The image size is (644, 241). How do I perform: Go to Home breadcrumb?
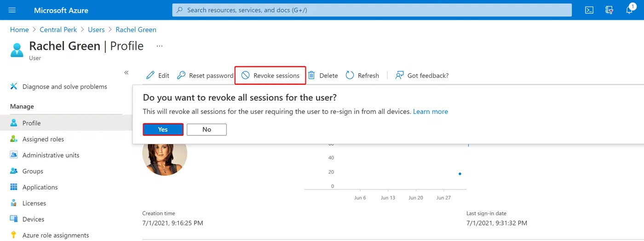tap(19, 29)
